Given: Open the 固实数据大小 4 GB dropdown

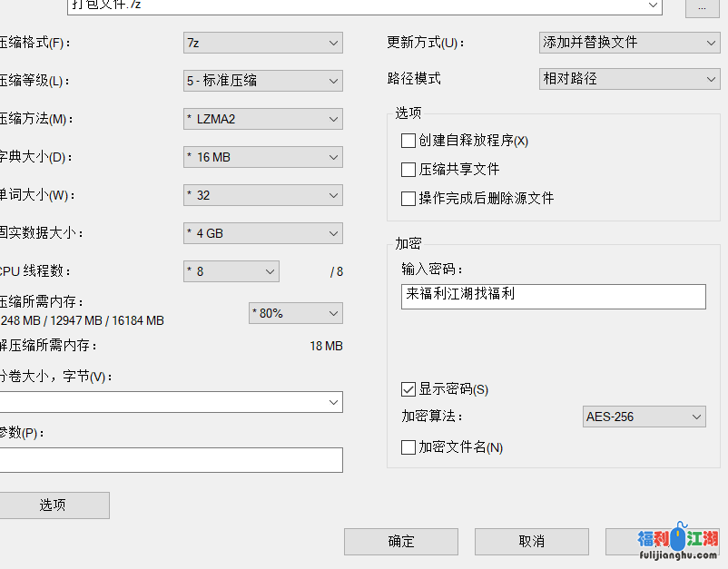Looking at the screenshot, I should point(262,232).
